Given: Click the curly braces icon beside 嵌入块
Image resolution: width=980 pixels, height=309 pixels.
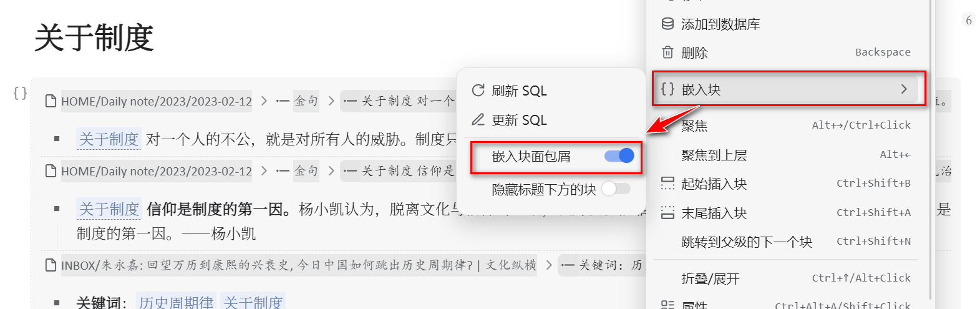Looking at the screenshot, I should click(667, 89).
